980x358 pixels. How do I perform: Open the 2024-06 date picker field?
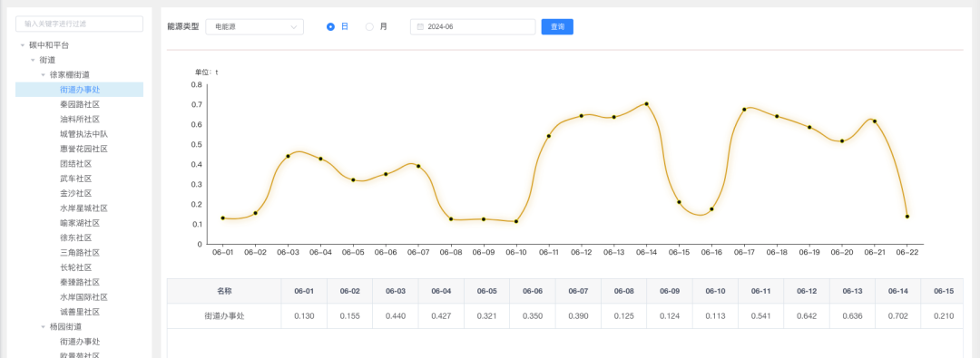click(x=473, y=27)
